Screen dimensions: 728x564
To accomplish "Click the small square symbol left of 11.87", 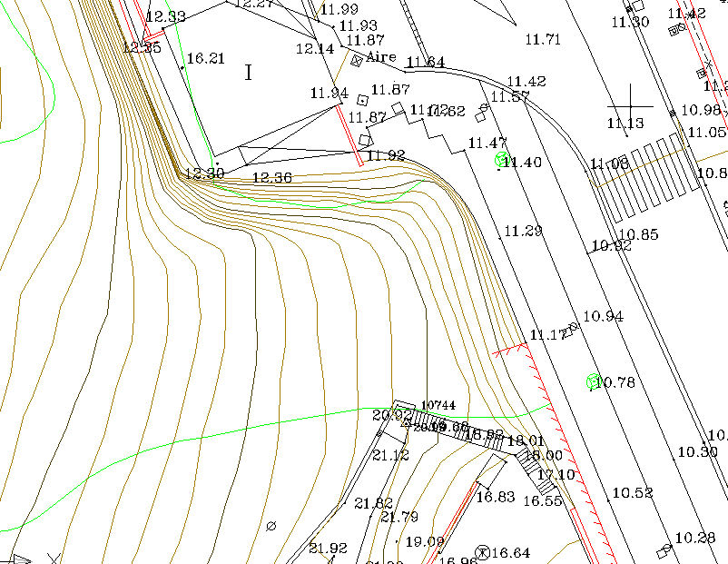I will tap(362, 99).
